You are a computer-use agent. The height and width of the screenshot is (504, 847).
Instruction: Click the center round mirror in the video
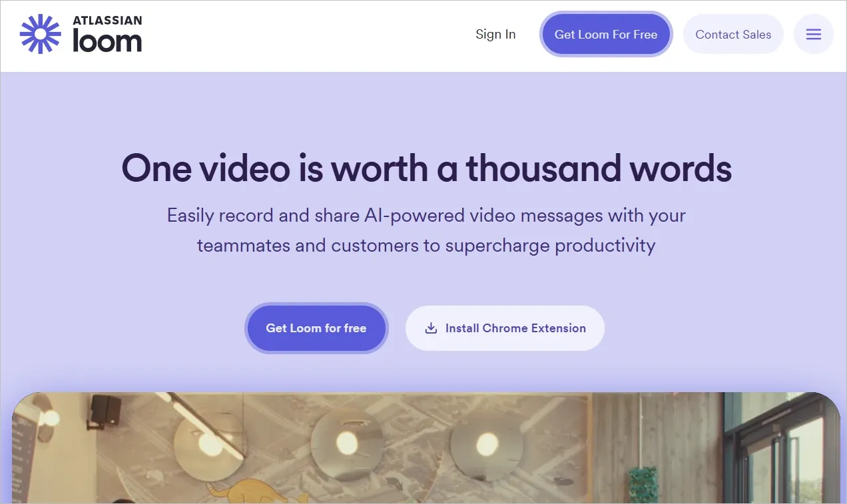click(x=347, y=443)
